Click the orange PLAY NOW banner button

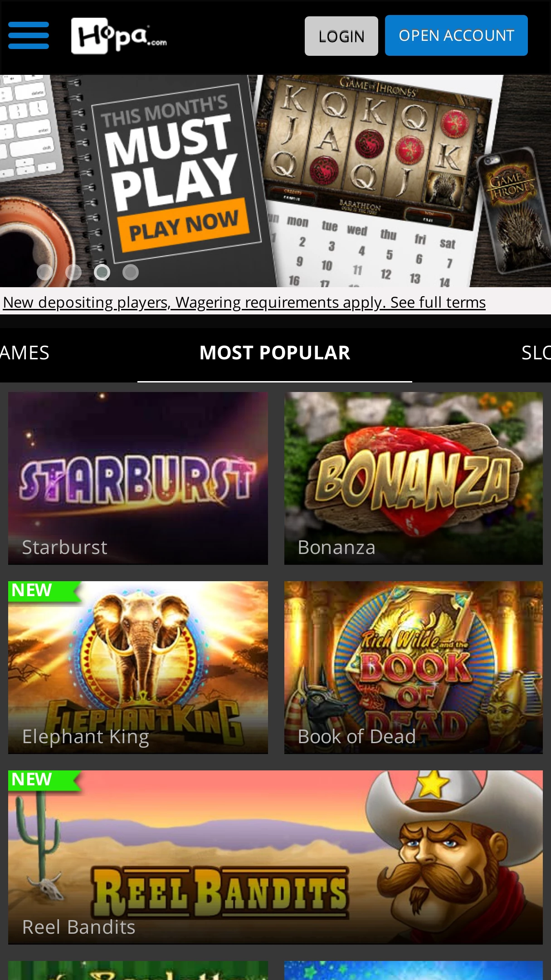[x=184, y=225]
